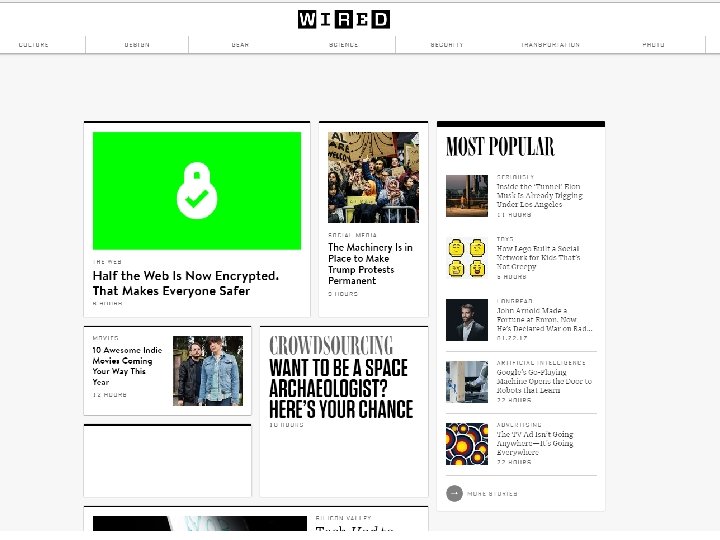Click the colorful circles TV ad thumbnail
The width and height of the screenshot is (720, 540).
click(x=467, y=444)
